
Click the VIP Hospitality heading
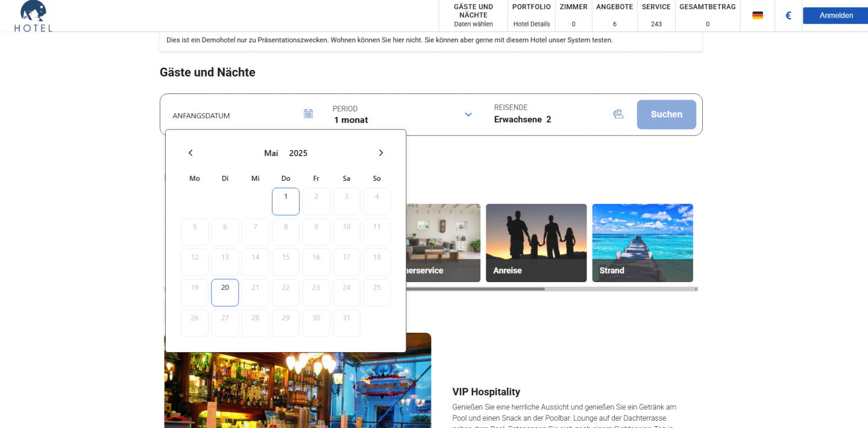pyautogui.click(x=486, y=392)
